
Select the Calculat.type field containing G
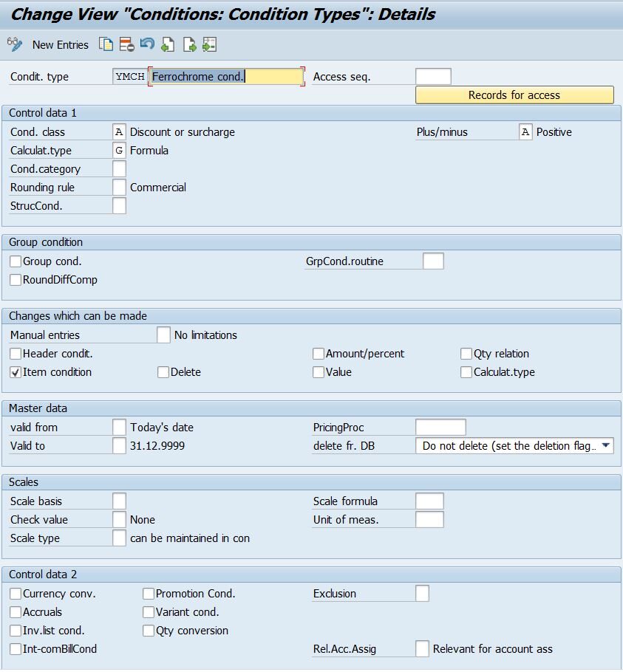[x=120, y=151]
